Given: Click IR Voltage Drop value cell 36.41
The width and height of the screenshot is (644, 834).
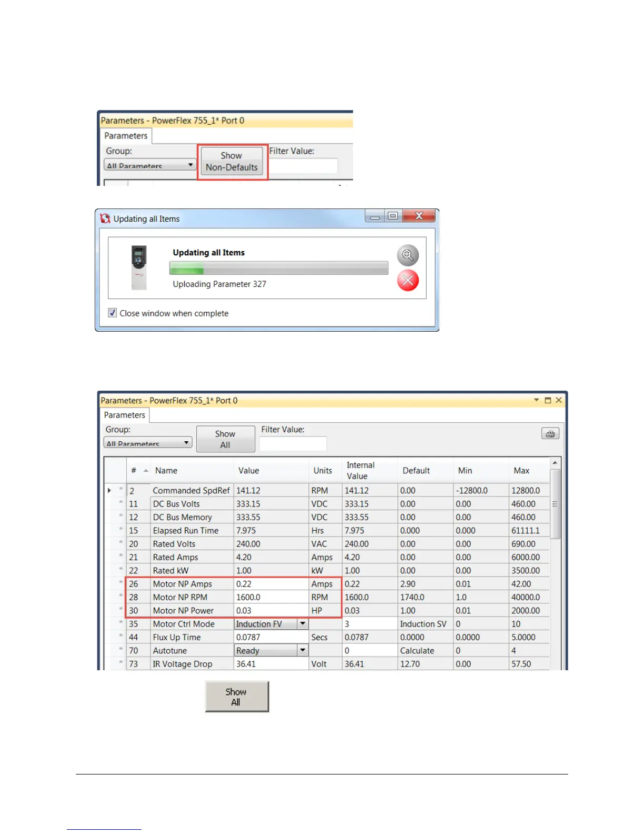Looking at the screenshot, I should (x=271, y=664).
